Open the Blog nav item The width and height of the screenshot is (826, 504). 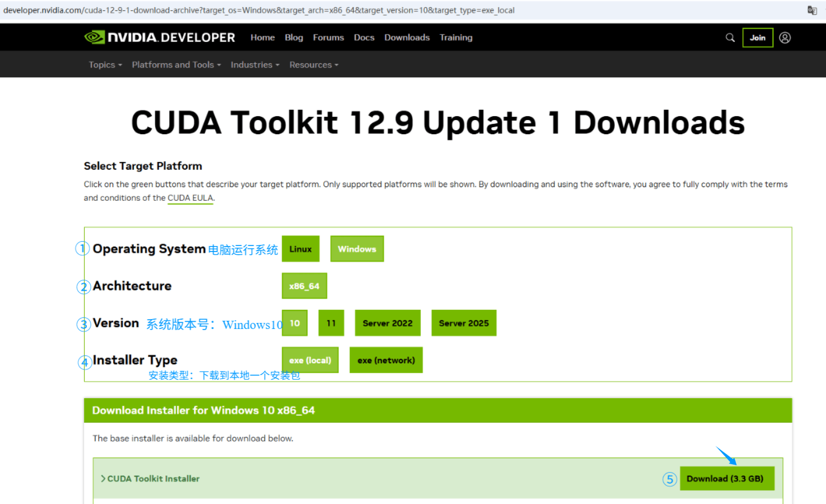pos(294,38)
